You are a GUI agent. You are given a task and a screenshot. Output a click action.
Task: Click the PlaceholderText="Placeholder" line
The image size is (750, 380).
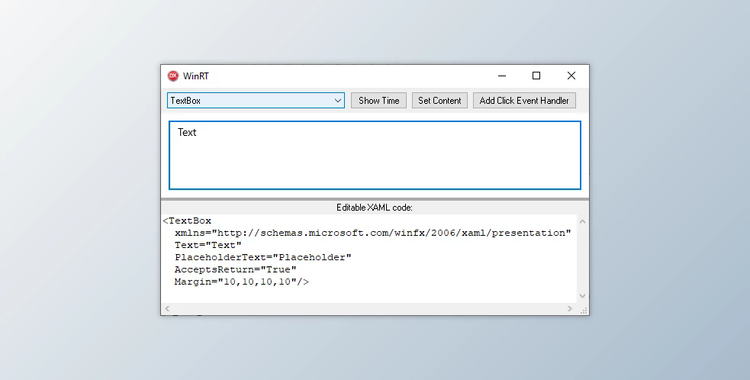click(263, 257)
